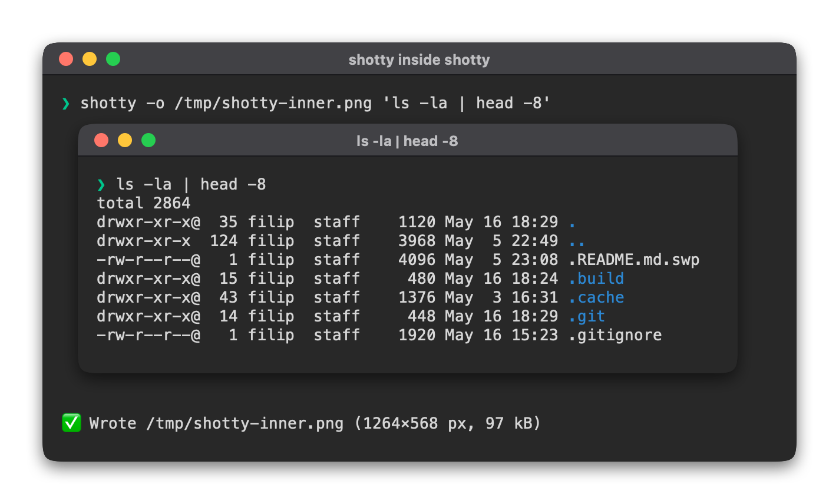This screenshot has width=839, height=504.
Task: Click the '.gitignore' file name
Action: (615, 335)
